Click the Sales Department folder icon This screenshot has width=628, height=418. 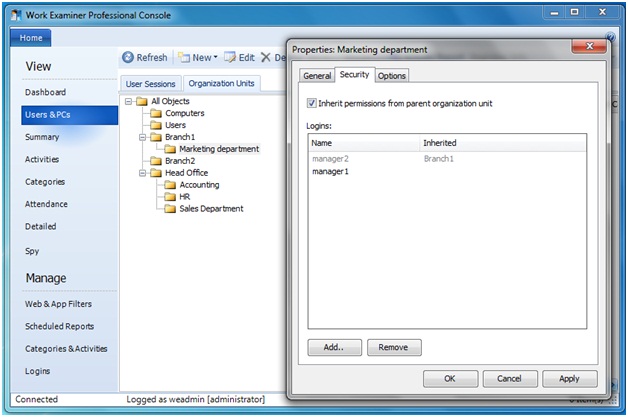click(x=170, y=209)
